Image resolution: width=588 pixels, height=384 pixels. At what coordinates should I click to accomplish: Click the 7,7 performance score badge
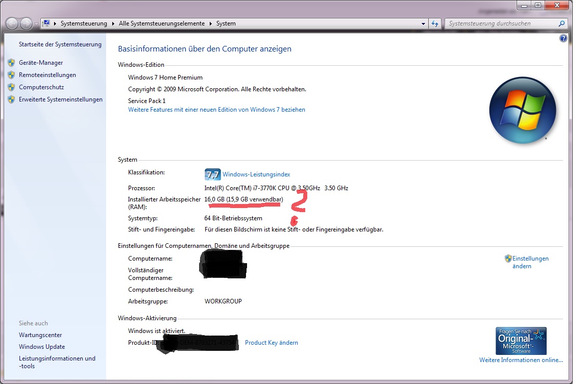(212, 174)
